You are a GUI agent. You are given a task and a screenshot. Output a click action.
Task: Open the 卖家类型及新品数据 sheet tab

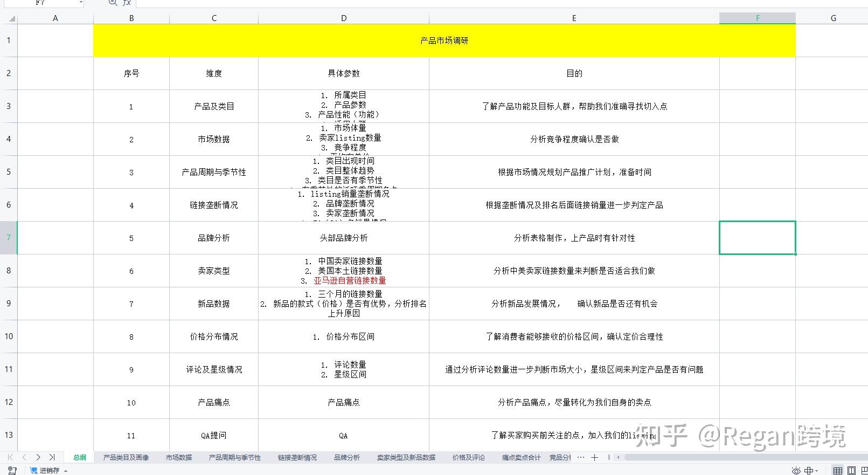(406, 457)
